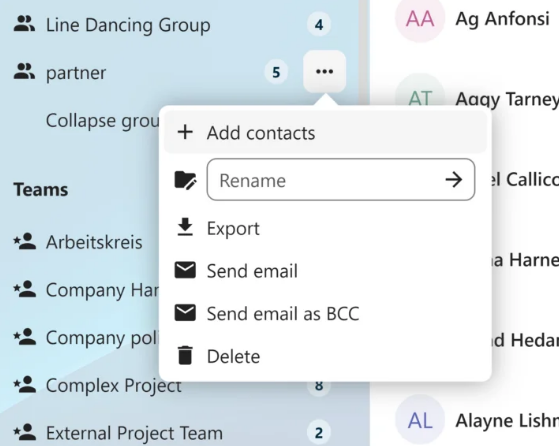Screen dimensions: 559x446
Task: Open the partner group
Action: point(76,73)
